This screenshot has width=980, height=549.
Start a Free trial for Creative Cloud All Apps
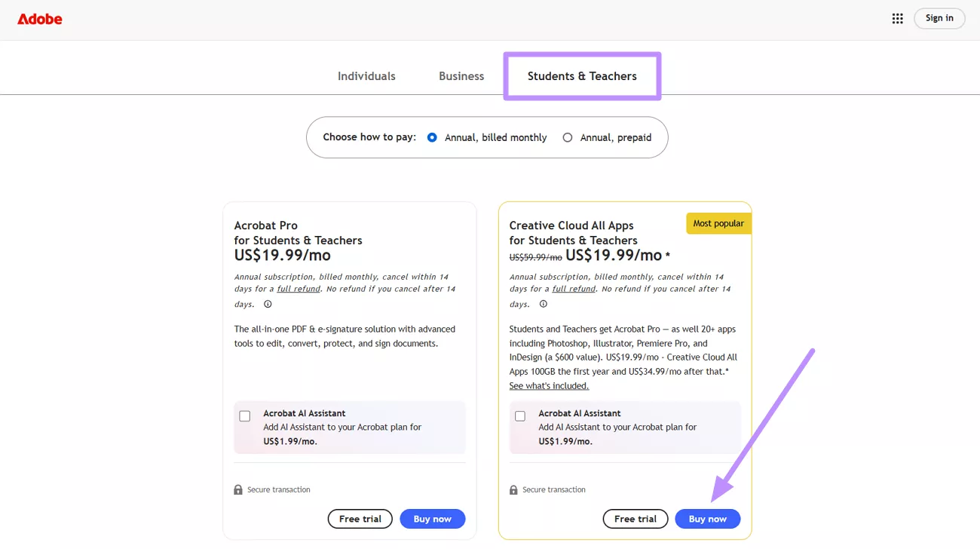635,519
